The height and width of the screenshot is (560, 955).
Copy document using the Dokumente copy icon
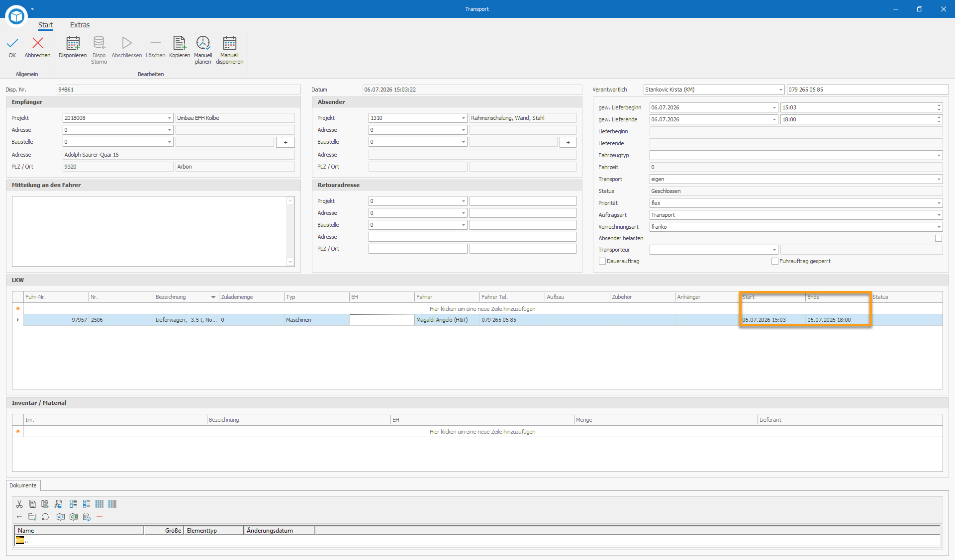pos(32,504)
